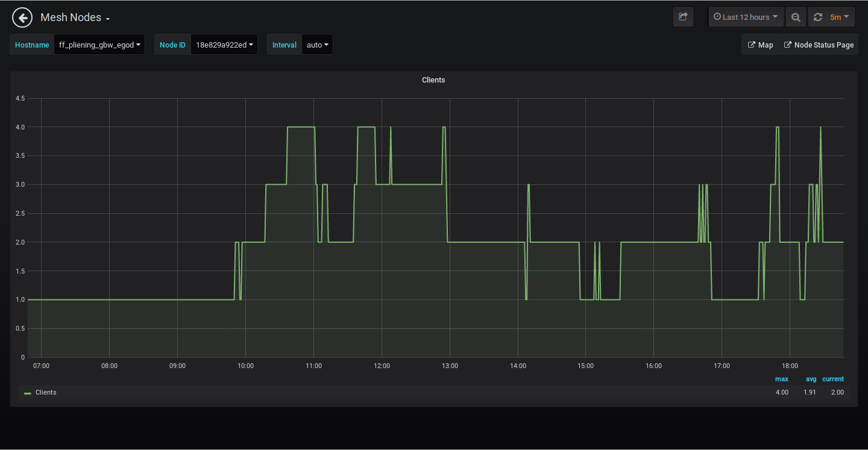Open the Last 12 hours time picker

coord(746,17)
